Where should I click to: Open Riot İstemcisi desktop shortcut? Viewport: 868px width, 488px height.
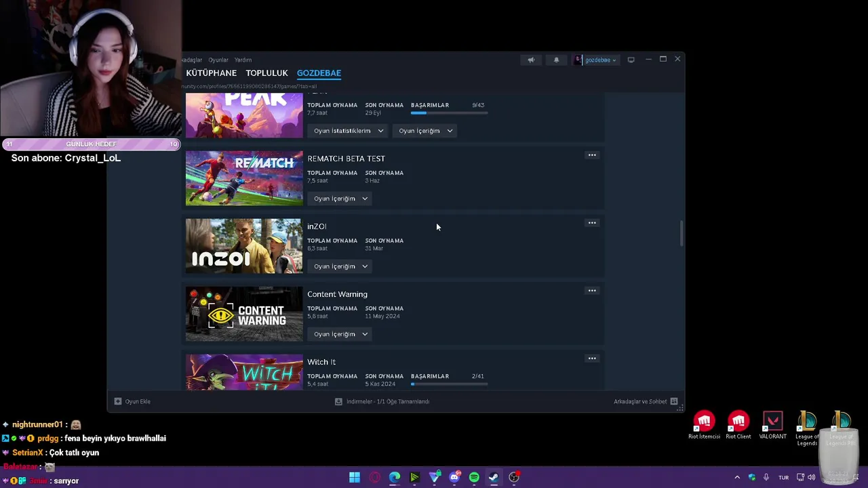(704, 426)
